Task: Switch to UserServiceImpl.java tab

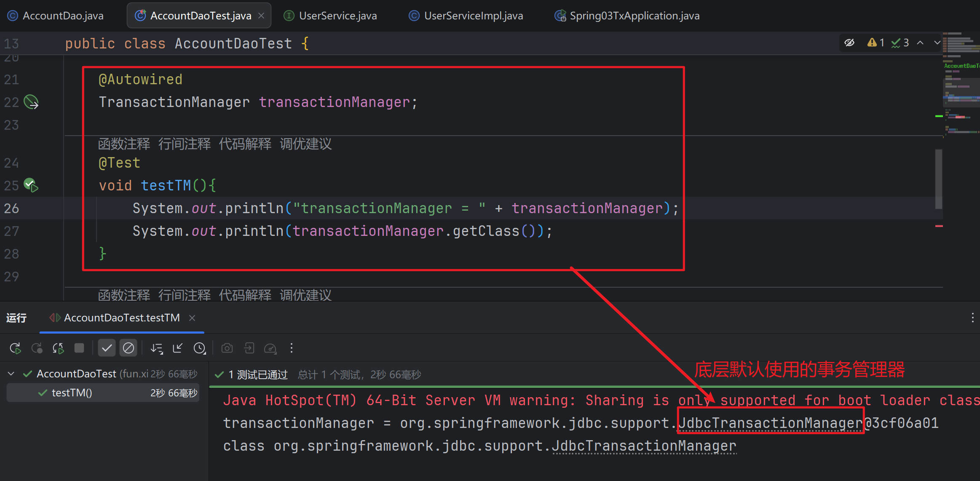Action: (473, 16)
